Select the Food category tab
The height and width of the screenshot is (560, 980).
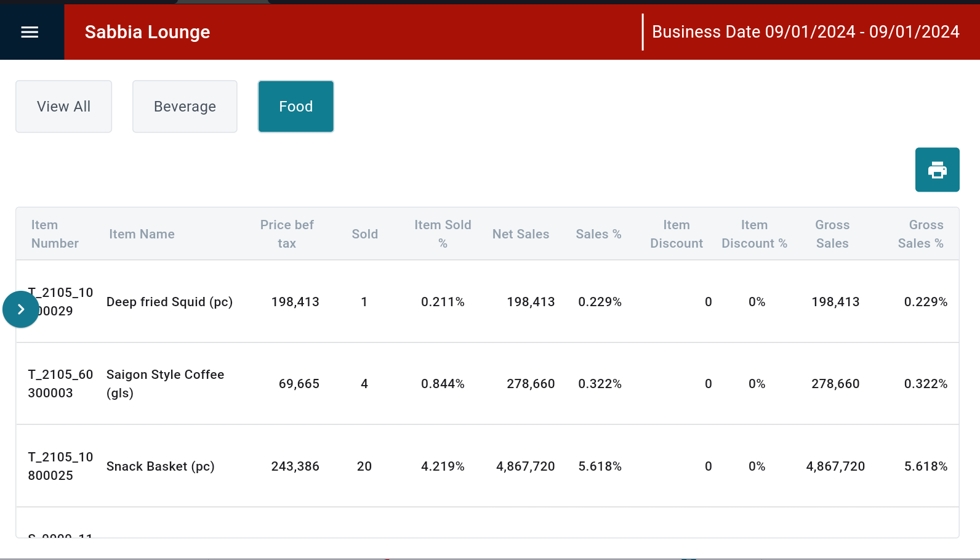pyautogui.click(x=295, y=107)
